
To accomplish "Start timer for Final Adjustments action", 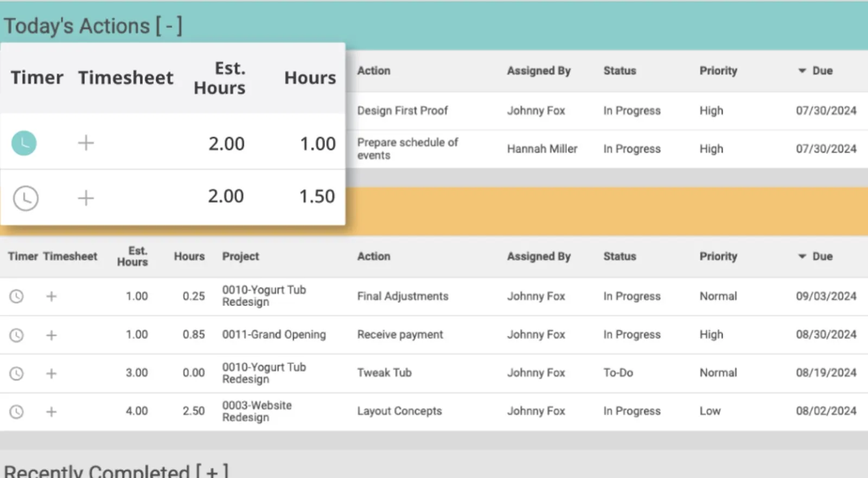I will tap(17, 296).
